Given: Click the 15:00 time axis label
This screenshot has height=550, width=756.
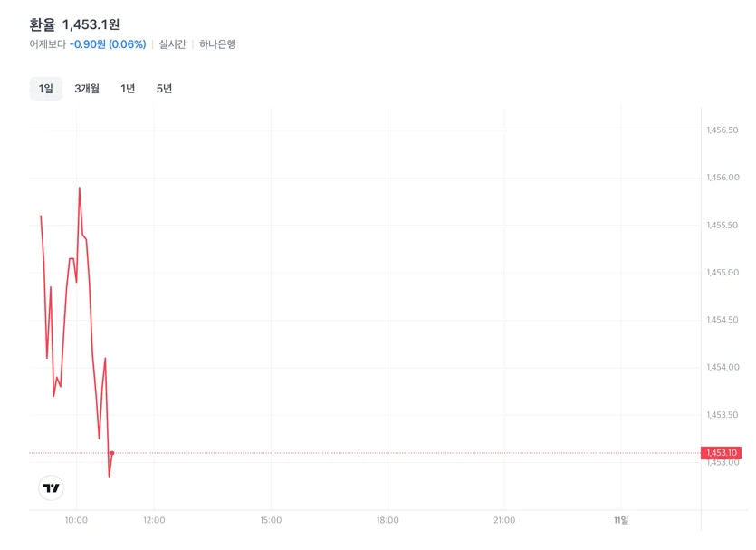Looking at the screenshot, I should (x=271, y=520).
